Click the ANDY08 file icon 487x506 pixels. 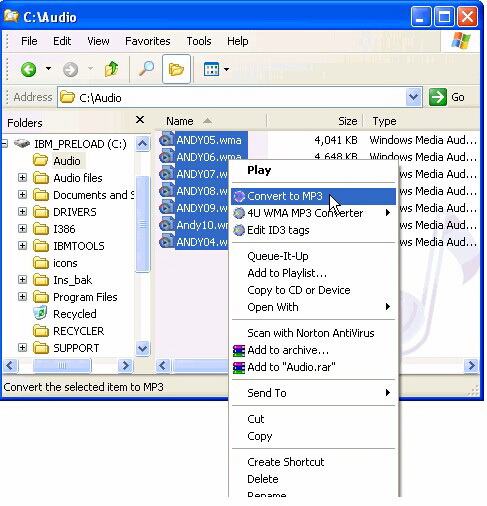(167, 191)
